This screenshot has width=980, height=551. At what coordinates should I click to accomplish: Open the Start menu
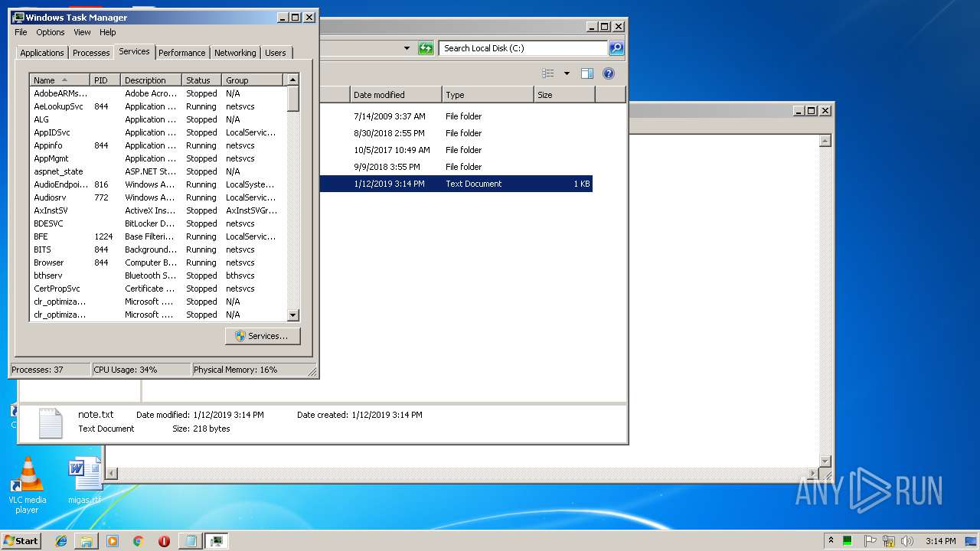21,541
